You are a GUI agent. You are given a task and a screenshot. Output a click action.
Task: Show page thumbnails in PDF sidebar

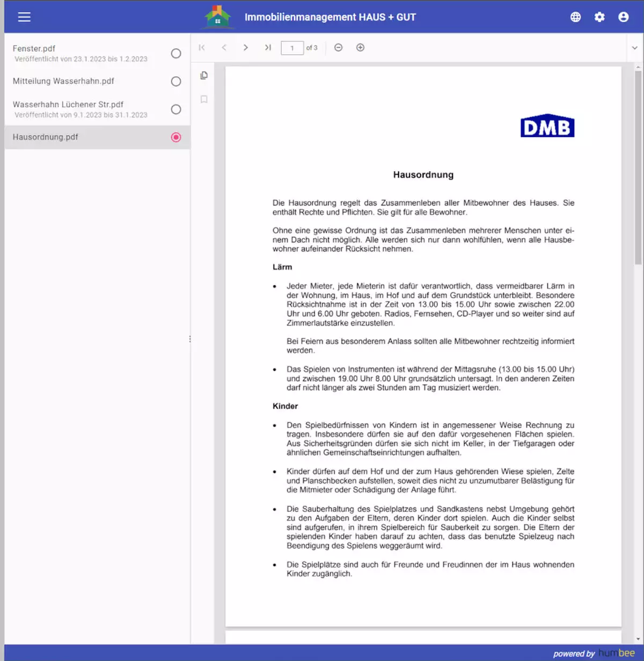tap(204, 76)
